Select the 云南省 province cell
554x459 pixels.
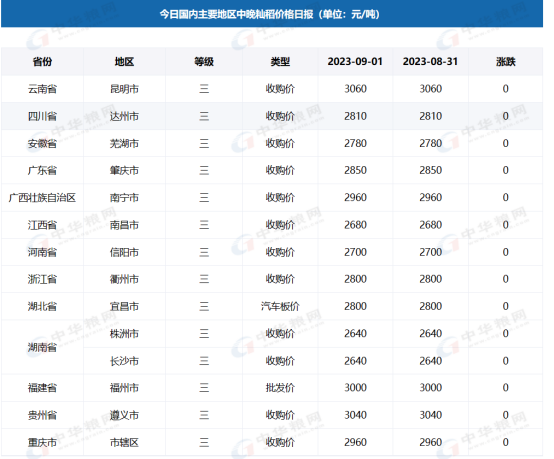42,89
